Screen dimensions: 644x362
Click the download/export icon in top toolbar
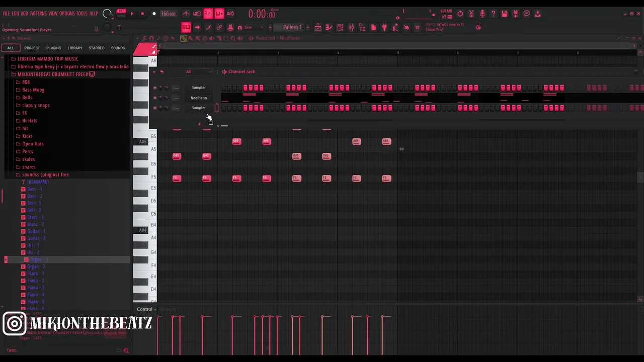click(x=537, y=14)
